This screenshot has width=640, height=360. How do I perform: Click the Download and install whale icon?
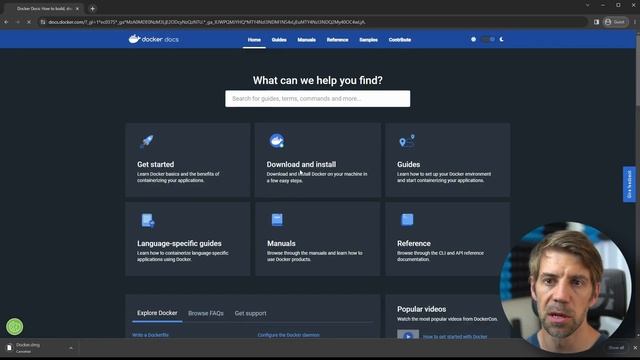277,141
